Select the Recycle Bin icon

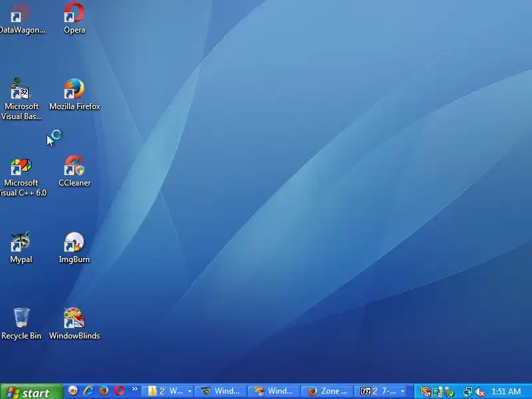(21, 324)
